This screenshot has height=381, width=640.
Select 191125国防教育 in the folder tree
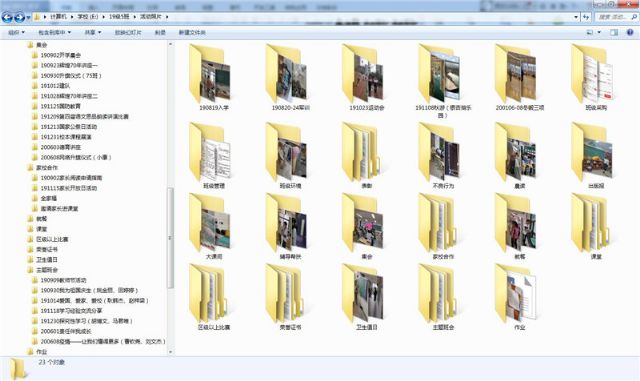60,106
